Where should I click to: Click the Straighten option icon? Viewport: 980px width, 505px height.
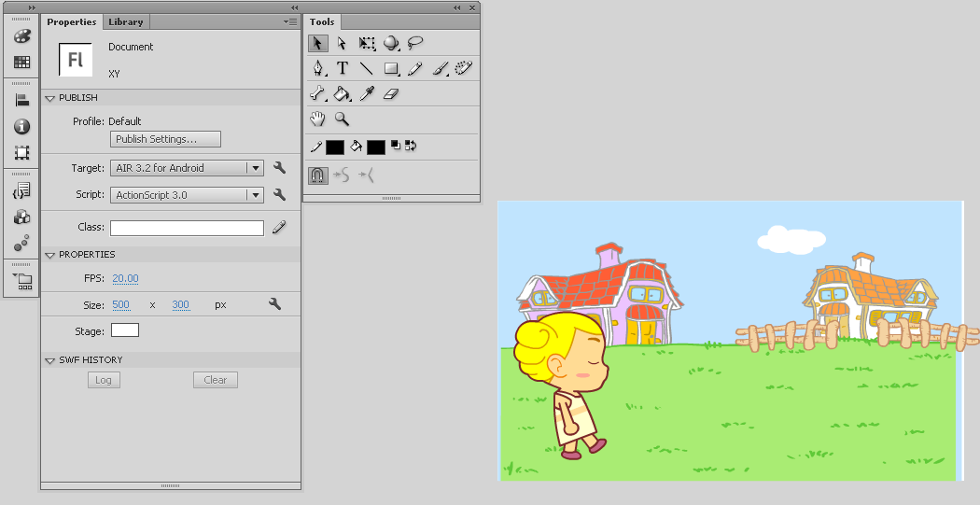(366, 175)
